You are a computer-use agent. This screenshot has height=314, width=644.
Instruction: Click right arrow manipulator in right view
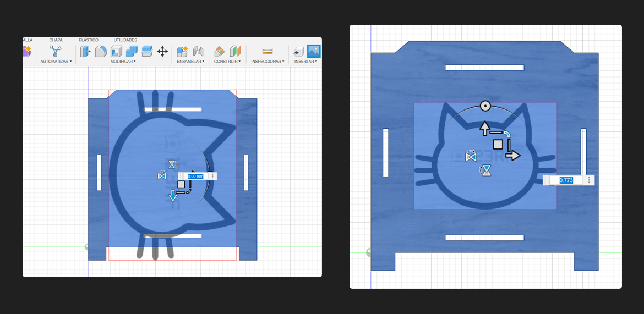[512, 155]
